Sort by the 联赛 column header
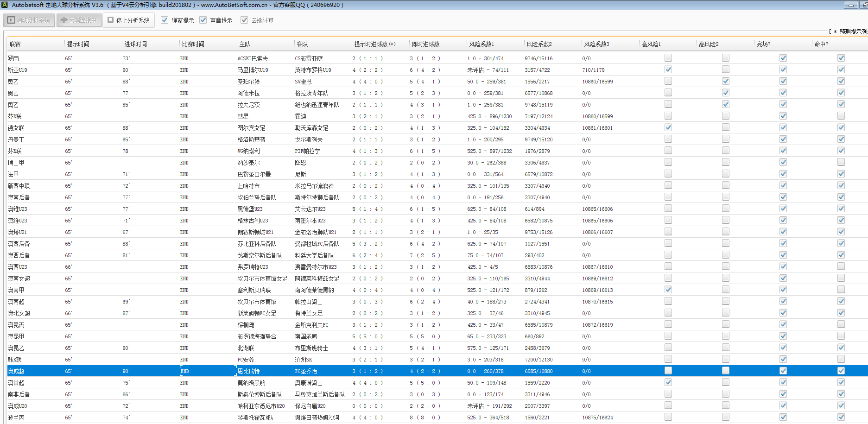This screenshot has height=424, width=868. [x=15, y=44]
